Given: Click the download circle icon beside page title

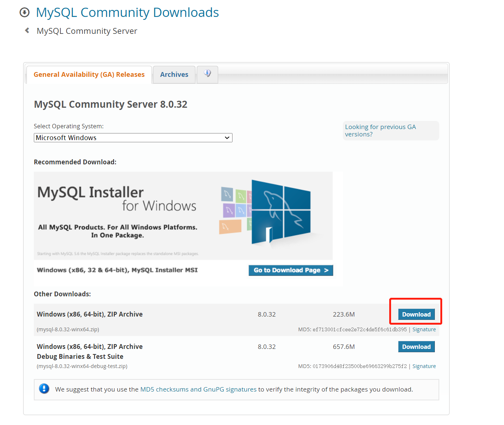Looking at the screenshot, I should pyautogui.click(x=24, y=12).
